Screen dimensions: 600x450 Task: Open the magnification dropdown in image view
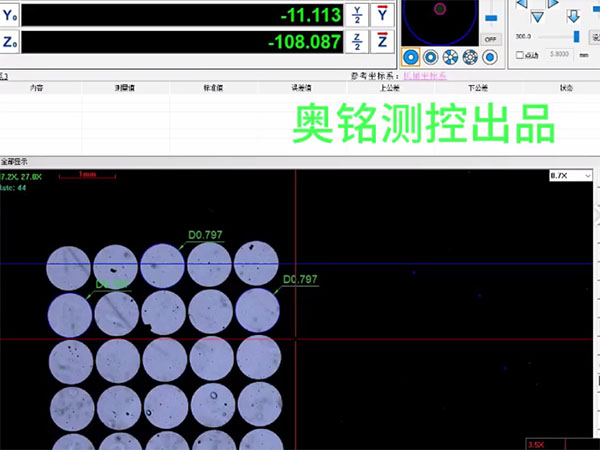570,175
